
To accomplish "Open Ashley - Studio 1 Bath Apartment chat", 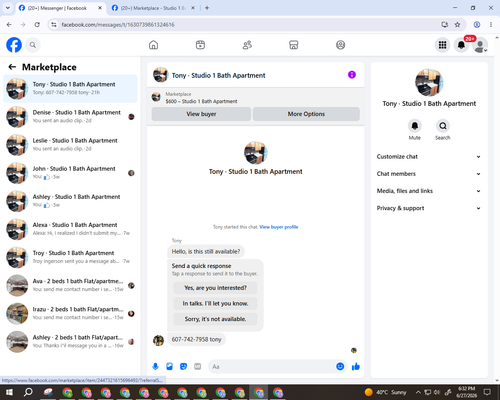I will [x=70, y=201].
